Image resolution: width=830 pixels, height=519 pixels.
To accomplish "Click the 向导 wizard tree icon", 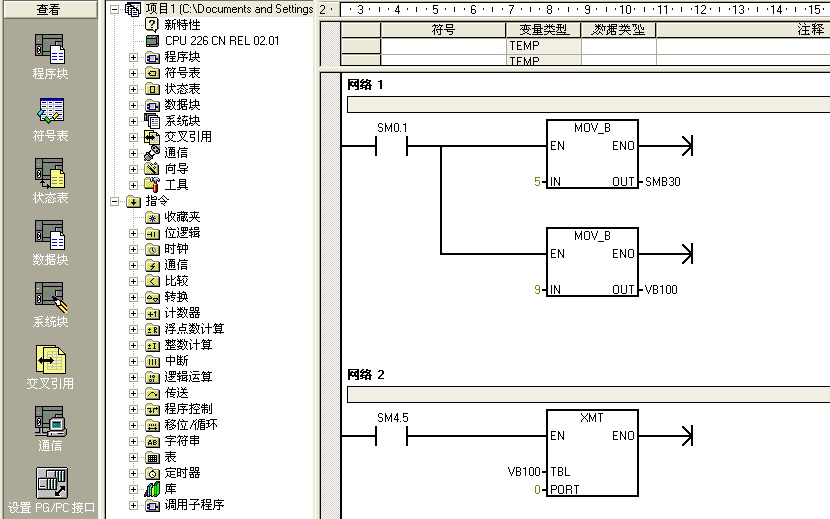I will pos(152,169).
